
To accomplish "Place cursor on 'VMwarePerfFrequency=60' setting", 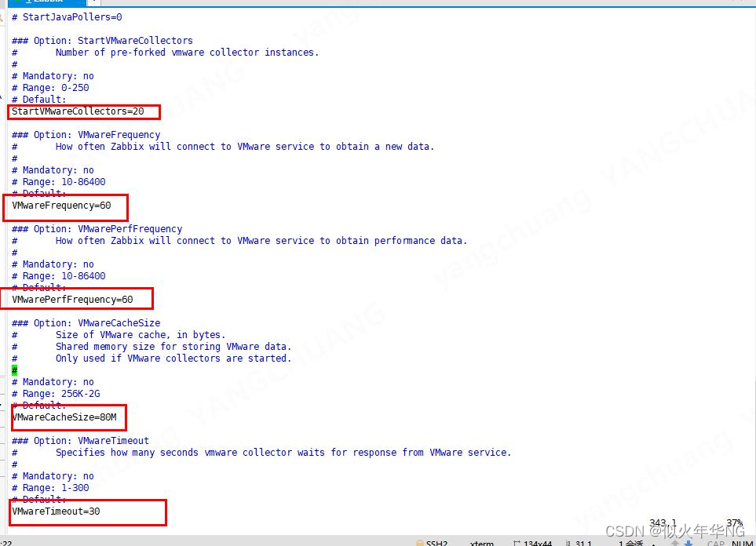I will coord(72,300).
